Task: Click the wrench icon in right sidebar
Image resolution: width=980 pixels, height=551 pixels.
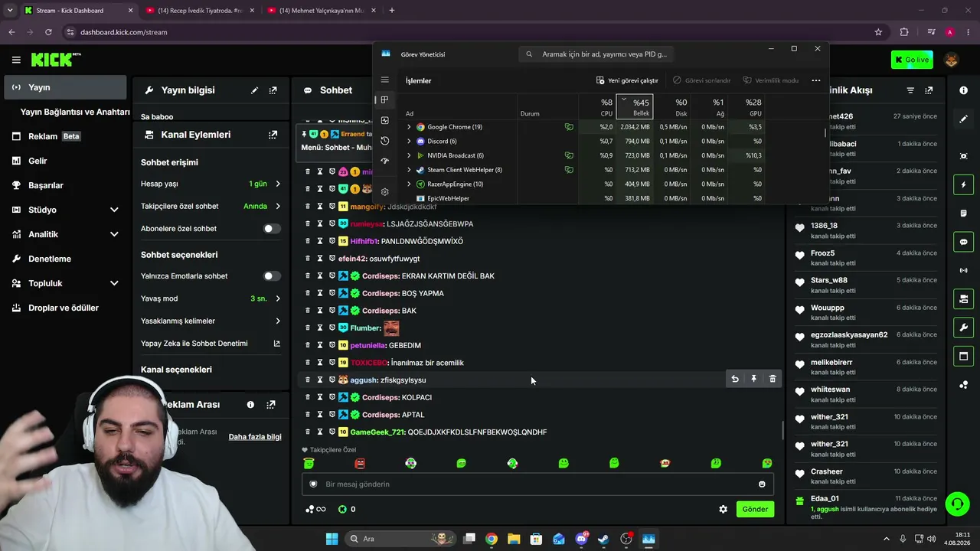Action: click(x=963, y=328)
